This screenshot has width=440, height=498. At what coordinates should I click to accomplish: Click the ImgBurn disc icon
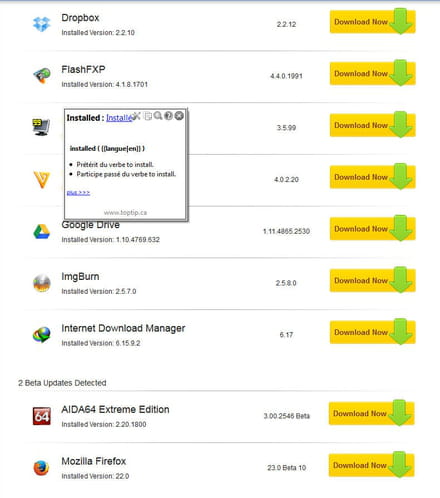pos(42,283)
